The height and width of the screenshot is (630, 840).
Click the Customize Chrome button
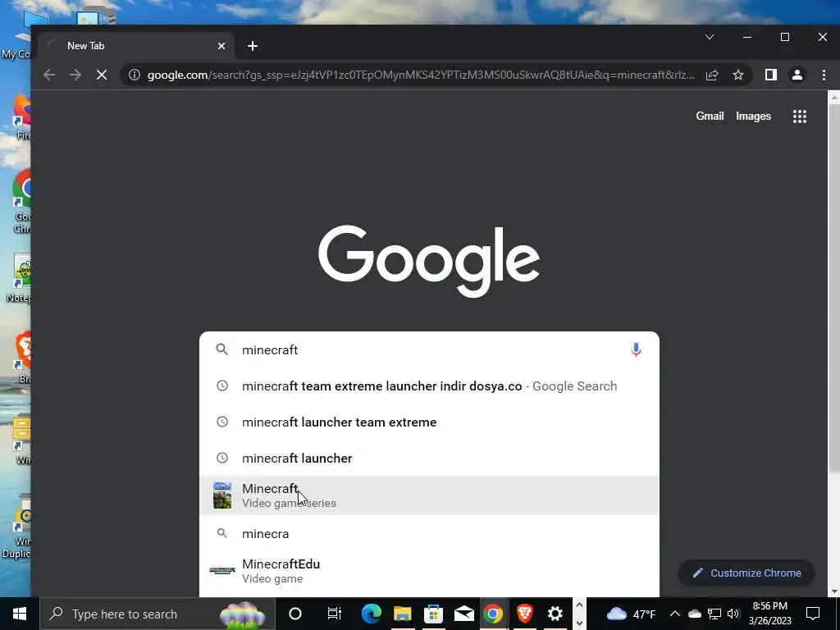point(746,573)
